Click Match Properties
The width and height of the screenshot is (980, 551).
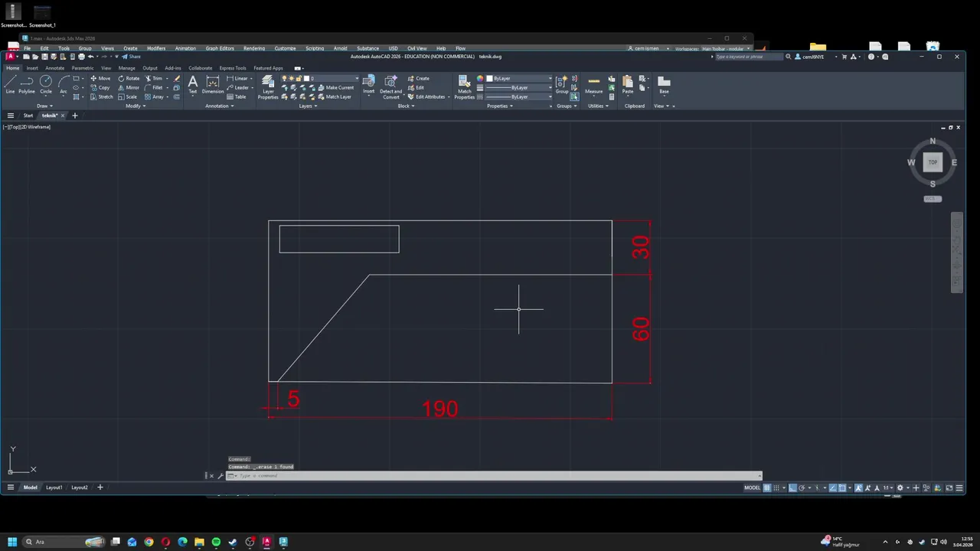tap(465, 87)
